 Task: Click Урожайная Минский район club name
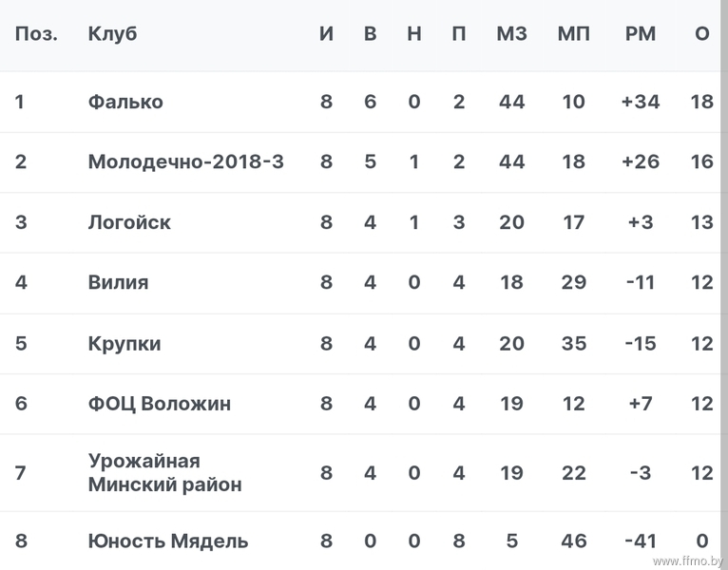[164, 472]
